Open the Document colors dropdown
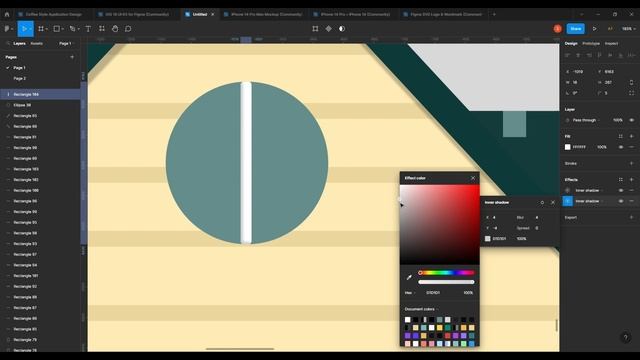This screenshot has width=640, height=360. point(421,309)
